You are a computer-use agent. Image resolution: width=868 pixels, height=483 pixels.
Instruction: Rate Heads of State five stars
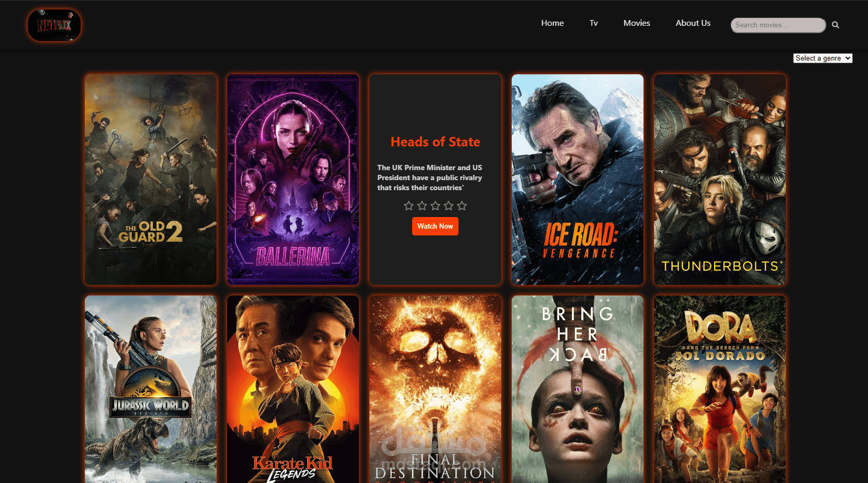pos(462,205)
